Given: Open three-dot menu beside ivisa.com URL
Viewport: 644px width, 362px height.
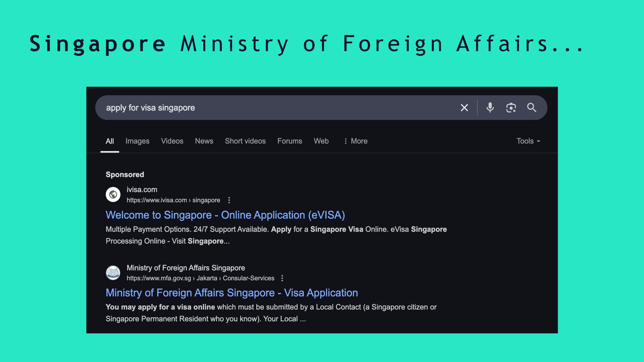Looking at the screenshot, I should (x=229, y=200).
